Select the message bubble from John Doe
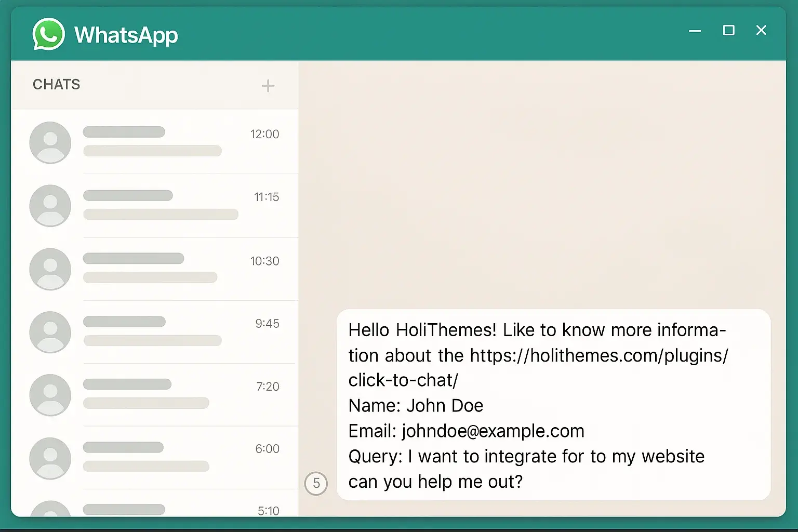The height and width of the screenshot is (532, 798). click(553, 405)
